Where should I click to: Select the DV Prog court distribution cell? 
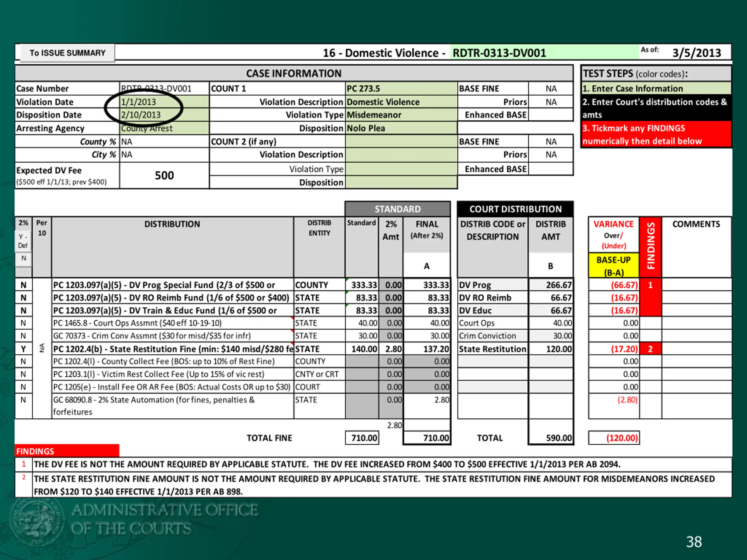tap(493, 285)
